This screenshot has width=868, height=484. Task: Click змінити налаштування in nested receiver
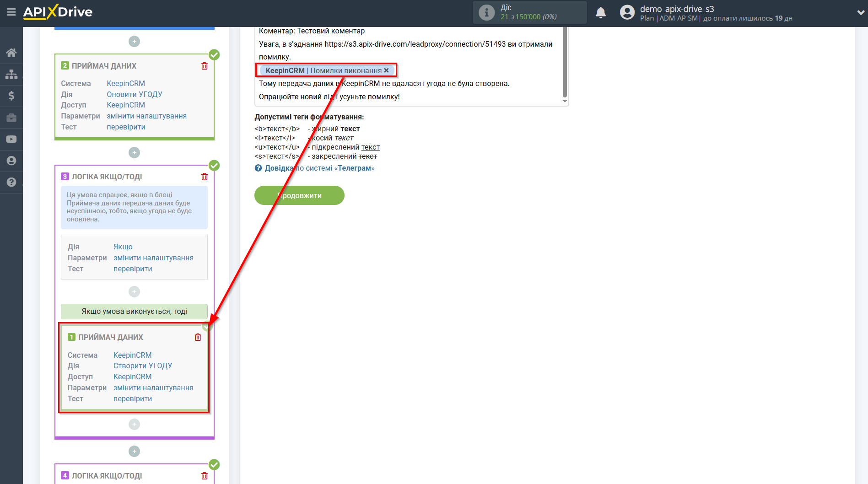tap(153, 387)
